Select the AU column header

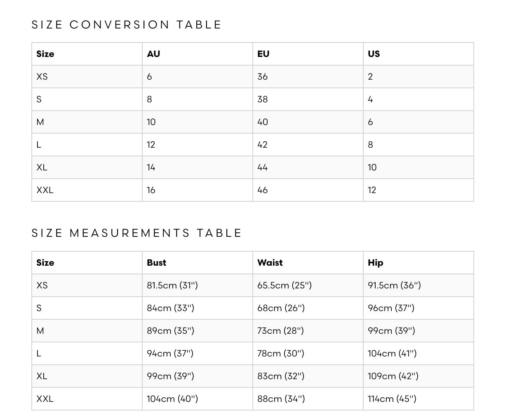point(153,54)
